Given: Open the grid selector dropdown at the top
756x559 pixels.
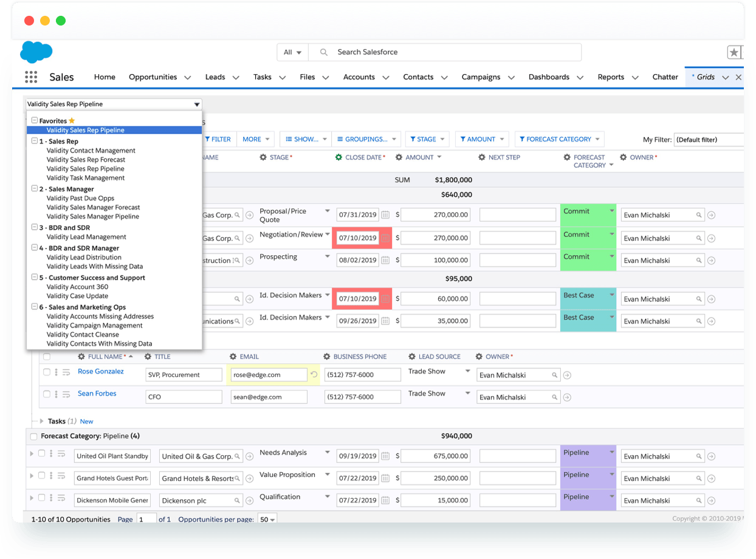Looking at the screenshot, I should coord(114,105).
